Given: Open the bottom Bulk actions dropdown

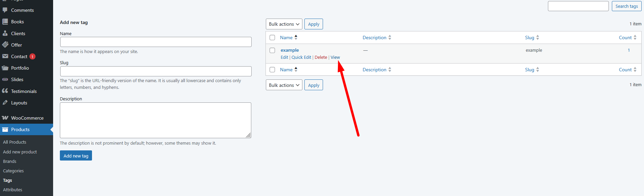Looking at the screenshot, I should click(x=284, y=85).
